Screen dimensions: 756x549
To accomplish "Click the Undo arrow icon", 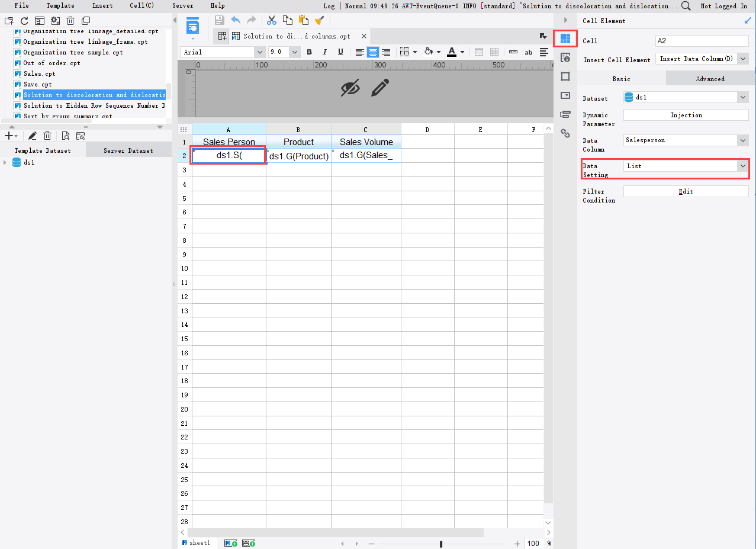I will click(x=236, y=20).
